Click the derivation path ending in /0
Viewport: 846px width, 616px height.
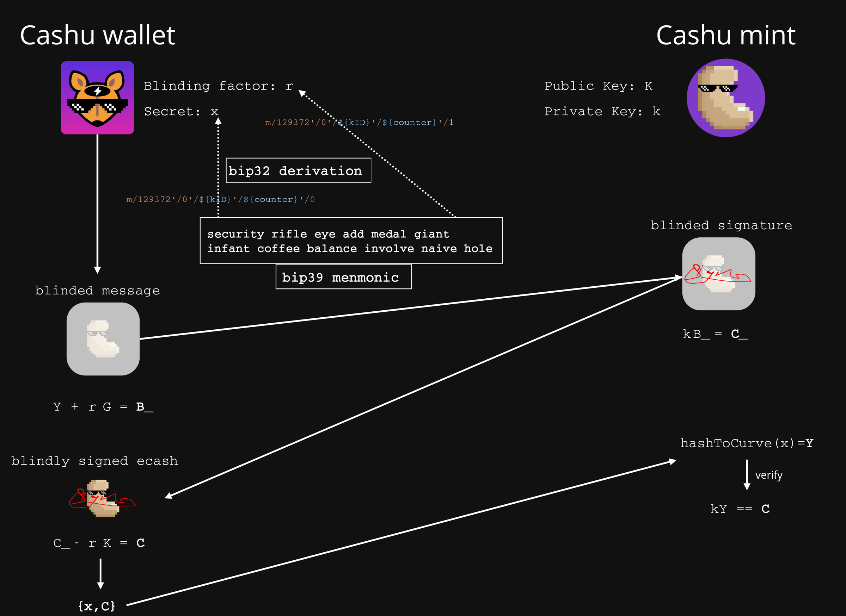coord(220,199)
